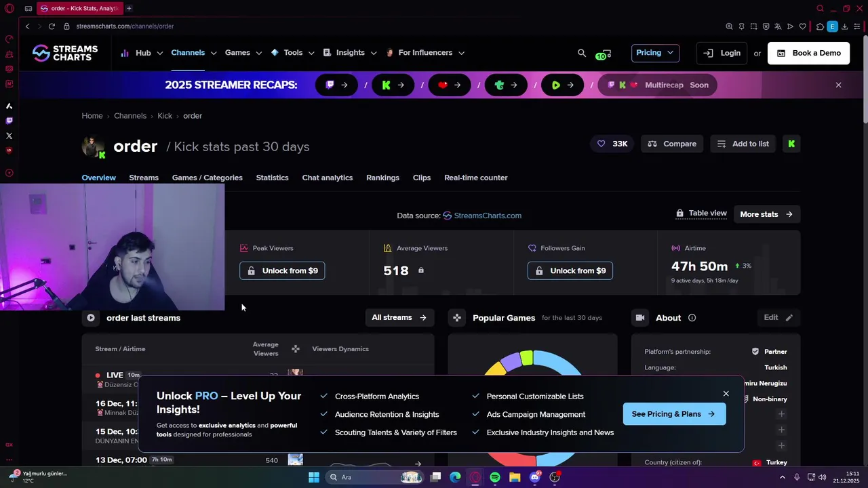Viewport: 868px width, 488px height.
Task: Follow the StreamsCharts.com data source link
Action: point(482,216)
